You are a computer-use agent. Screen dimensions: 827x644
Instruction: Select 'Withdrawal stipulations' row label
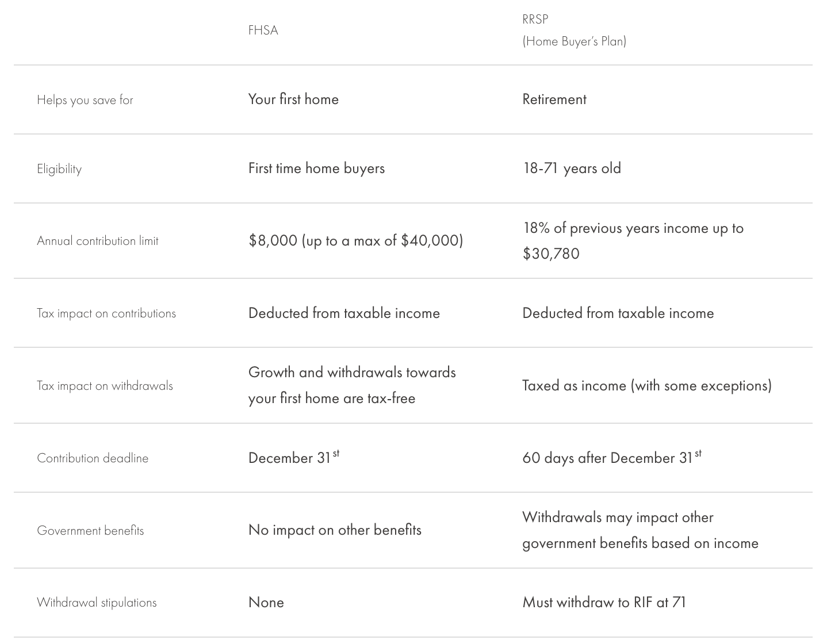(x=97, y=603)
